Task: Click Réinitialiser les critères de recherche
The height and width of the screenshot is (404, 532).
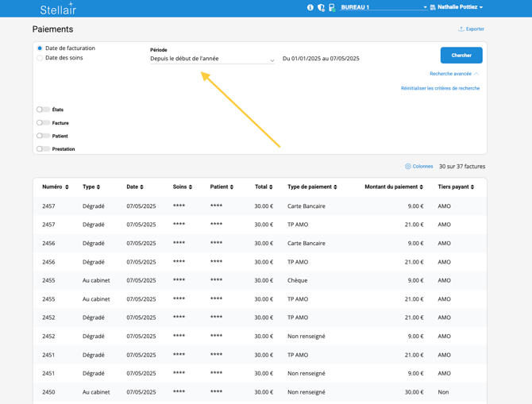Action: pos(440,88)
